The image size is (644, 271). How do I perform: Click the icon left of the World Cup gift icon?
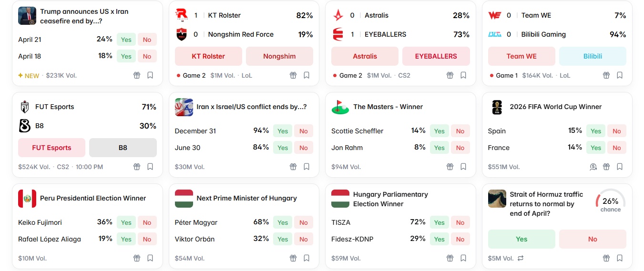593,167
